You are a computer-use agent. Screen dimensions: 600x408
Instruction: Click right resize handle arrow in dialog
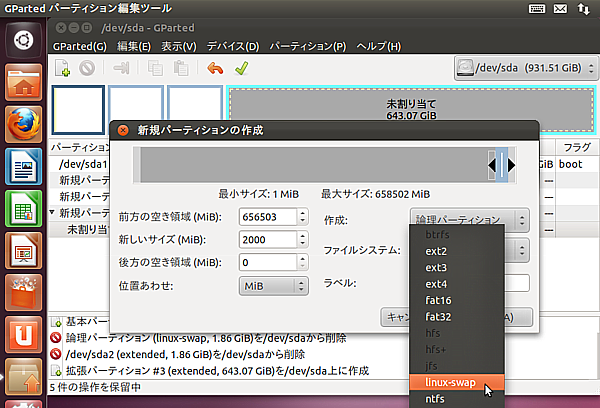pos(511,165)
